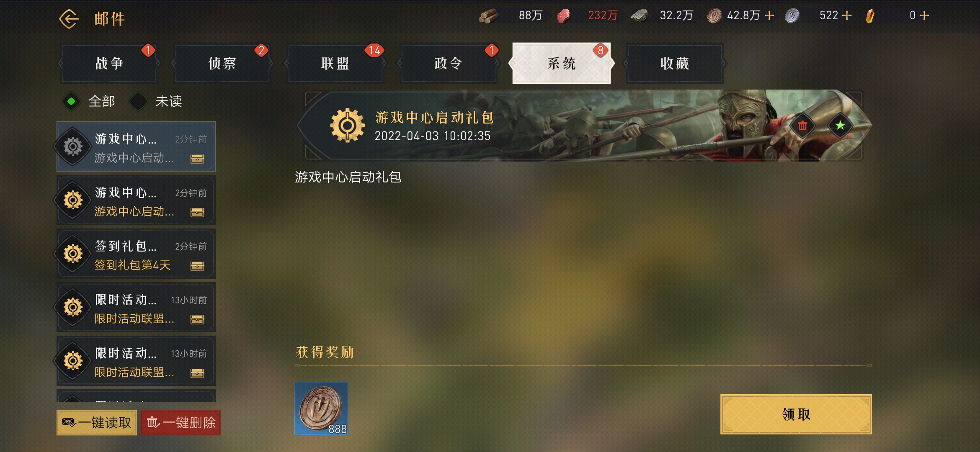Add gold items via plus next to 0
The image size is (980, 452).
924,15
